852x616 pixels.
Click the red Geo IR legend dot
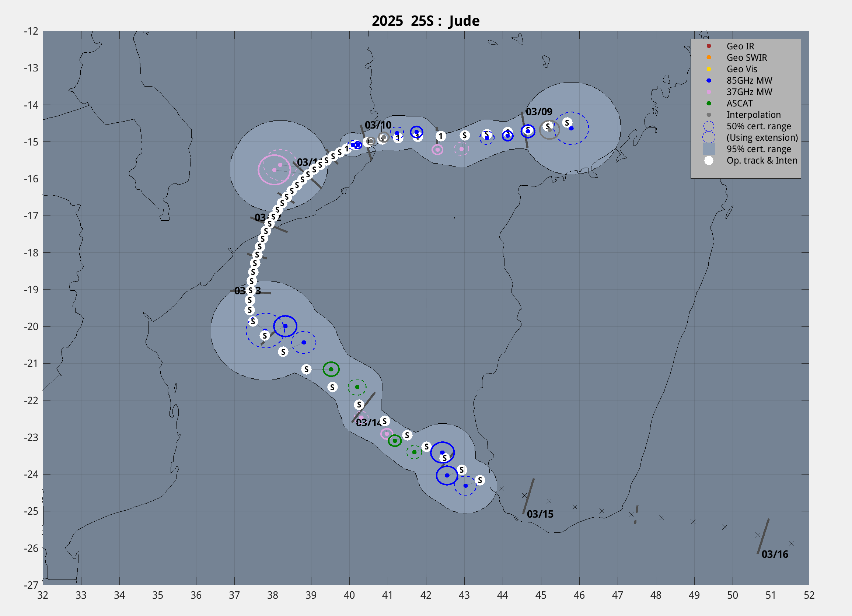[x=709, y=46]
